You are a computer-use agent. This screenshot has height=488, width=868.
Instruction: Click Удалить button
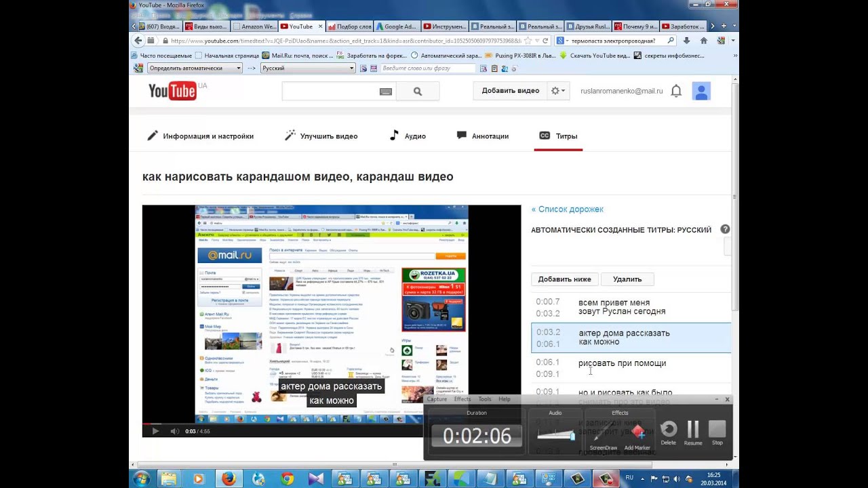pyautogui.click(x=627, y=279)
